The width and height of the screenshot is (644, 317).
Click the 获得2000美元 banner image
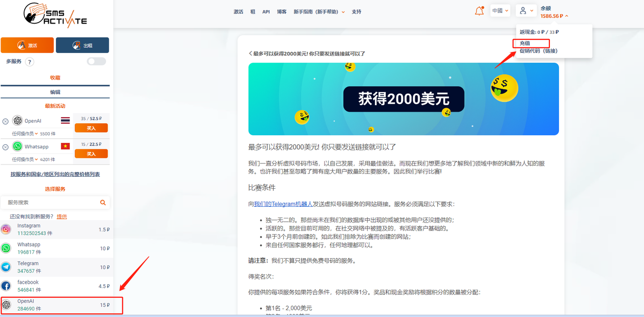click(x=404, y=99)
